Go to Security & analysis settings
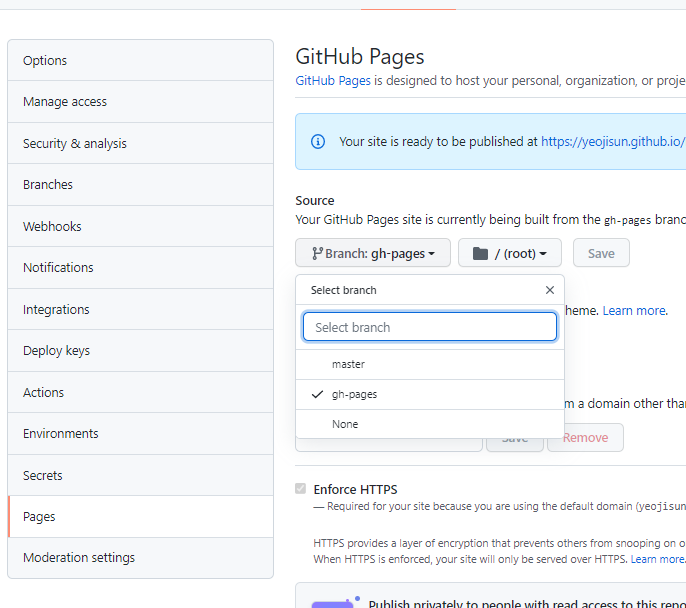 [x=140, y=143]
